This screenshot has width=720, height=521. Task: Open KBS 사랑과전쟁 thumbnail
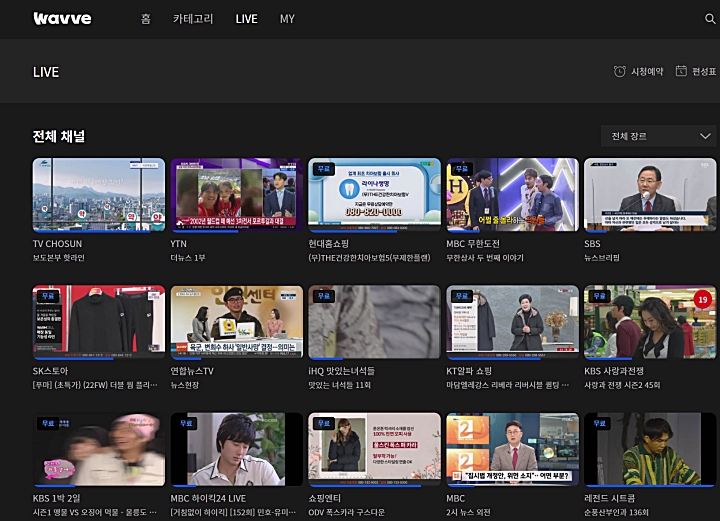tap(650, 322)
